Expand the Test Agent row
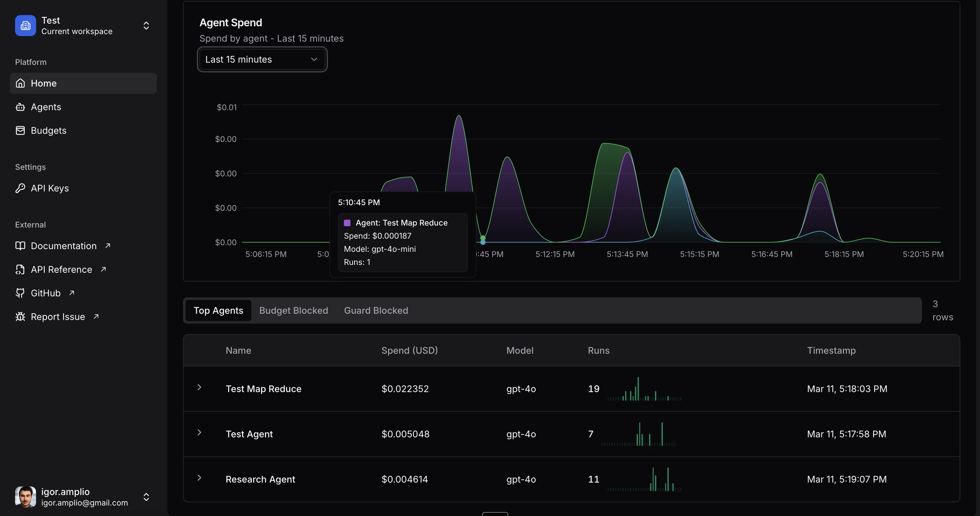 pyautogui.click(x=199, y=432)
